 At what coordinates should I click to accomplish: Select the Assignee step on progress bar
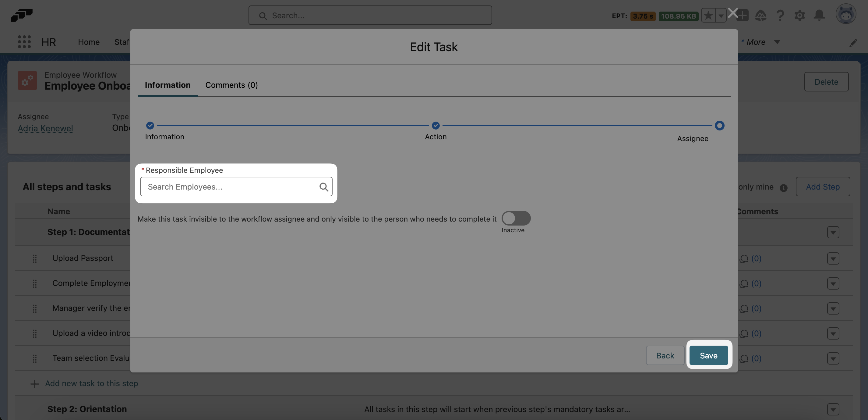coord(719,125)
